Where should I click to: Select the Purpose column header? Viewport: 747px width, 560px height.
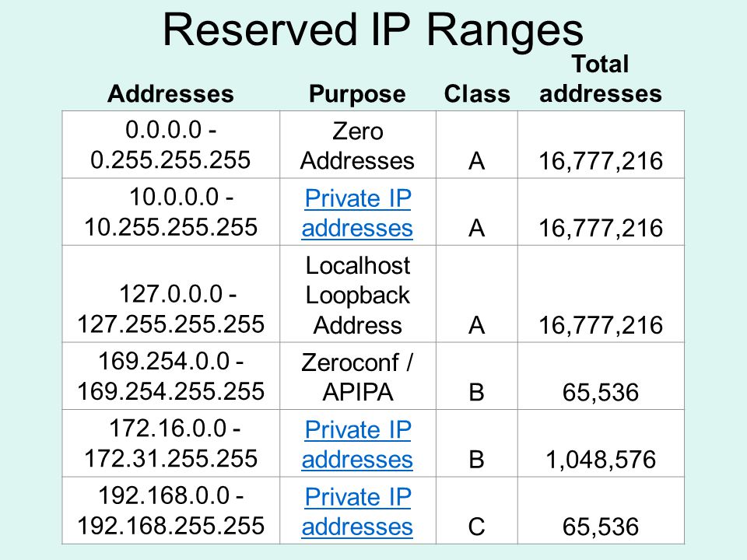click(x=357, y=94)
